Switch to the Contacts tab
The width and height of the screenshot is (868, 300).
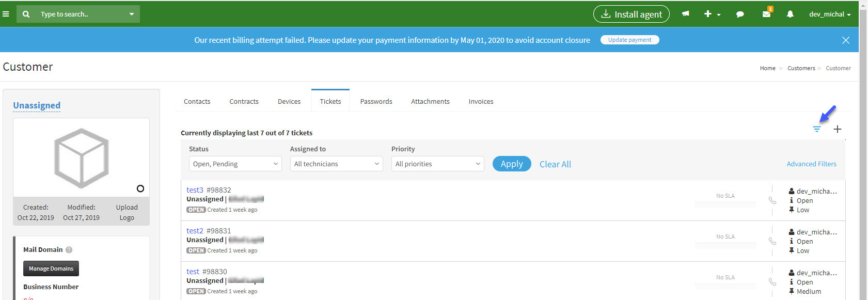(197, 101)
